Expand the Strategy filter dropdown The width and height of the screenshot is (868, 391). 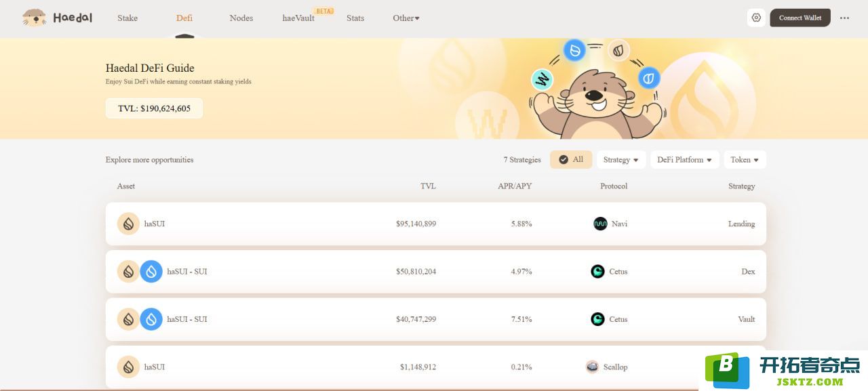pyautogui.click(x=621, y=160)
